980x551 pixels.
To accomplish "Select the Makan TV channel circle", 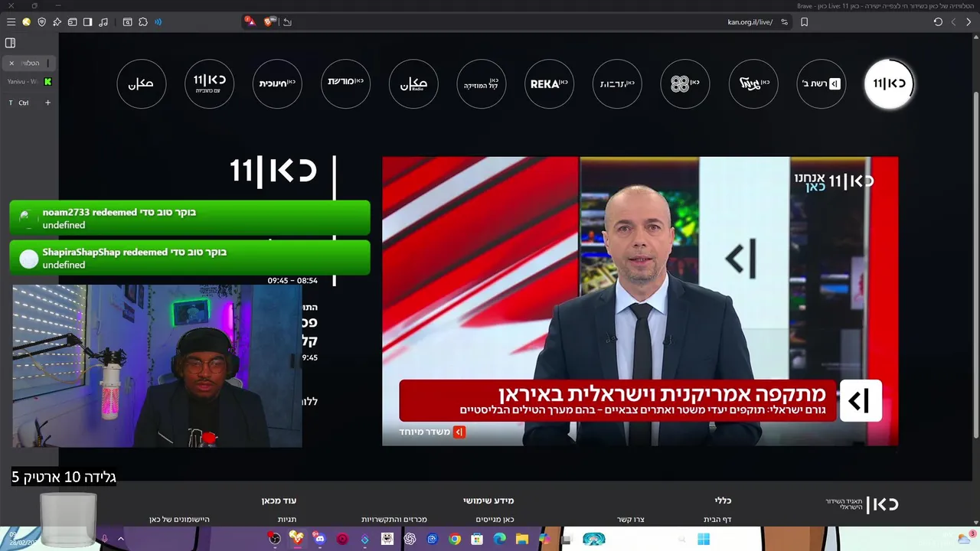I will tap(142, 83).
